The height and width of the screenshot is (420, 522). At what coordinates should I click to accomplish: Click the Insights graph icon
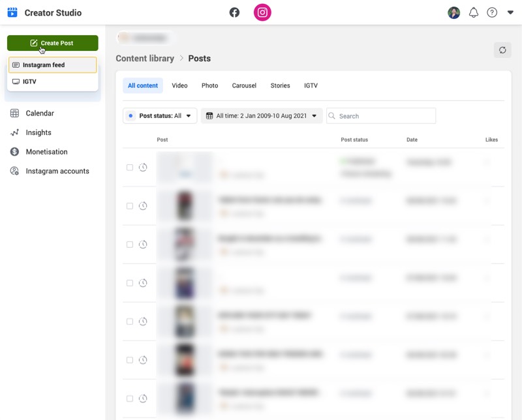[14, 132]
